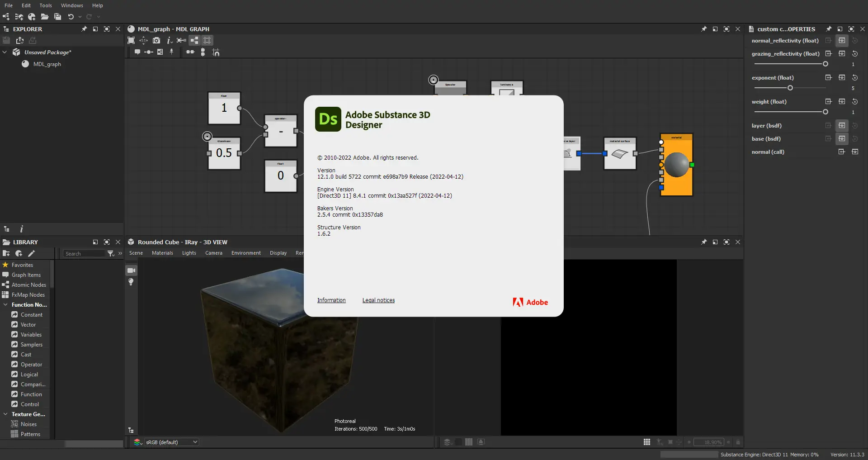Export the package in the Explorer toolbar
Image resolution: width=868 pixels, height=460 pixels.
pos(19,41)
